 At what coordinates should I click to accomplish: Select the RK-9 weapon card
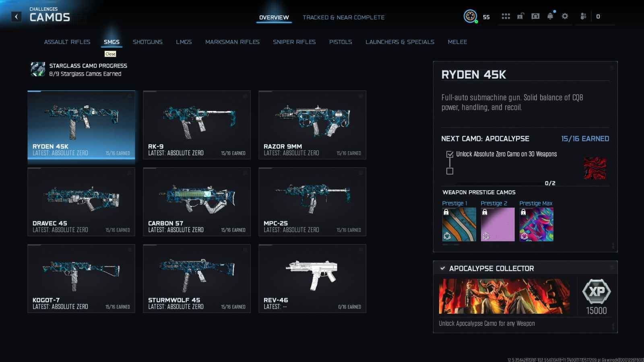point(197,125)
